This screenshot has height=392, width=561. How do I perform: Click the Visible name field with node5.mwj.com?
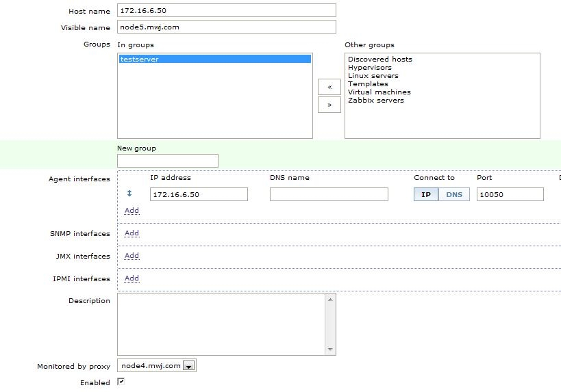pyautogui.click(x=227, y=27)
